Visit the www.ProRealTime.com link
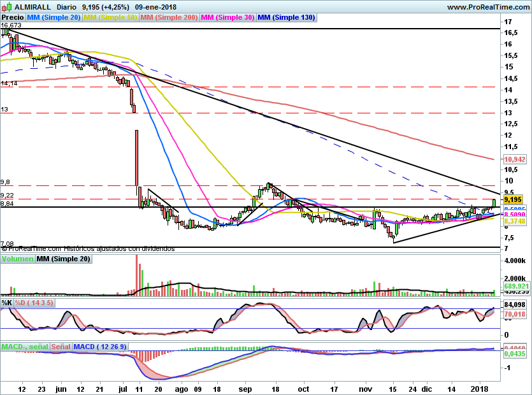This screenshot has height=395, width=532. tap(487, 6)
